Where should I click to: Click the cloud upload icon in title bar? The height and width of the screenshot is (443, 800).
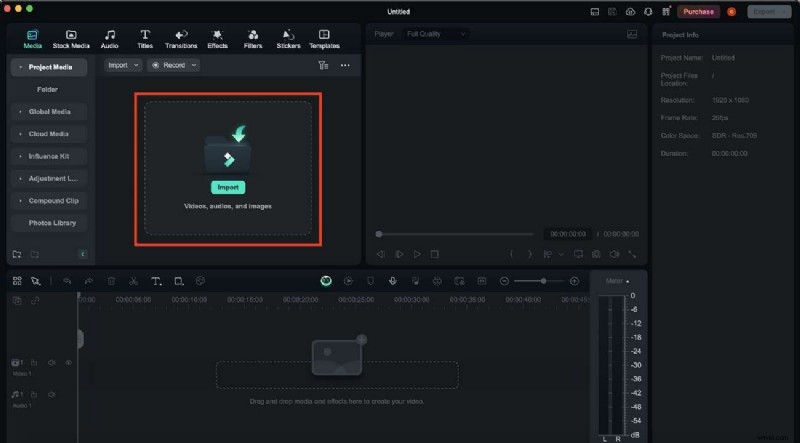(x=629, y=11)
